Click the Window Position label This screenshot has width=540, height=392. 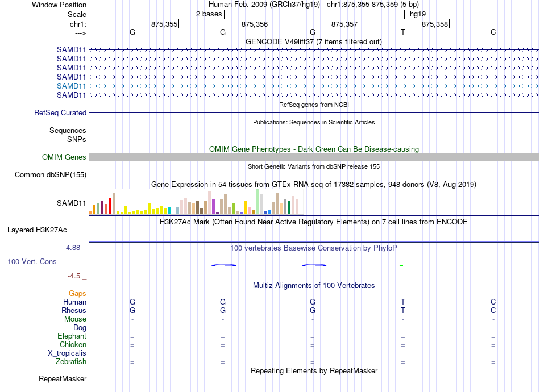[59, 5]
